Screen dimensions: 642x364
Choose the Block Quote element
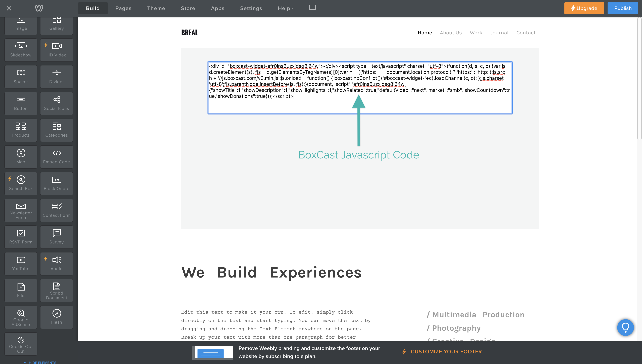point(57,184)
